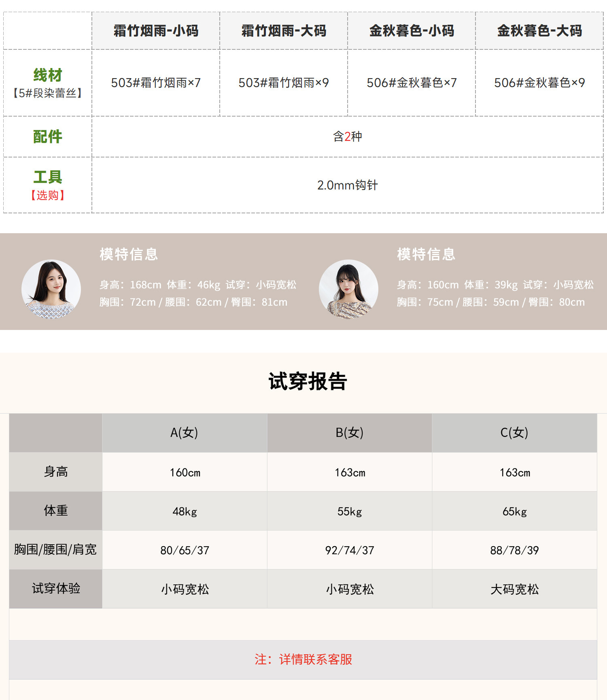Click the red 【选购】 label under 工具
Viewport: 607px width, 700px height.
tap(48, 196)
